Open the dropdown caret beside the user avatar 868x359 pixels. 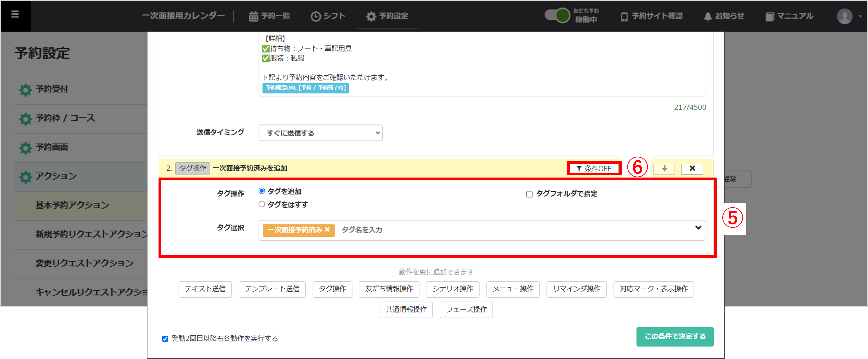[x=860, y=16]
